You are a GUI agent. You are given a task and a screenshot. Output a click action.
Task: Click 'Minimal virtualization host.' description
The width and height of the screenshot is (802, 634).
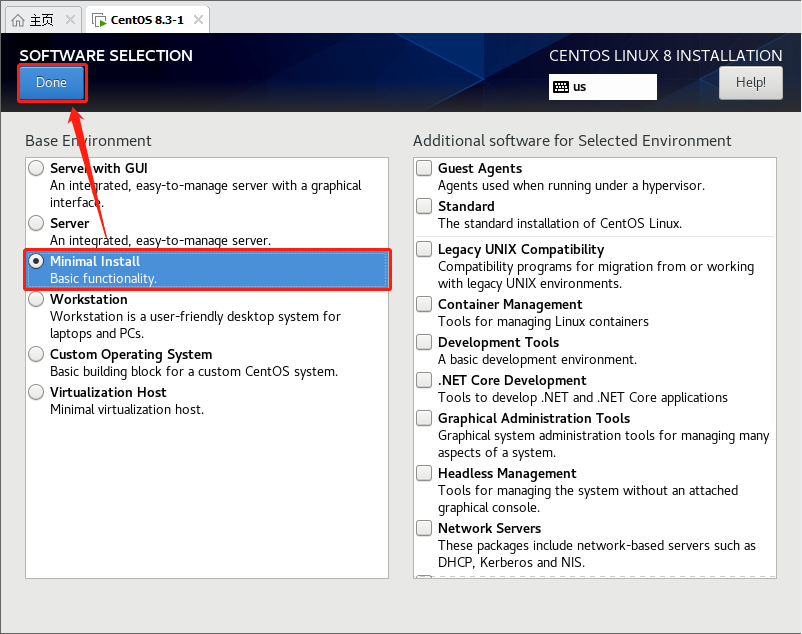click(127, 410)
